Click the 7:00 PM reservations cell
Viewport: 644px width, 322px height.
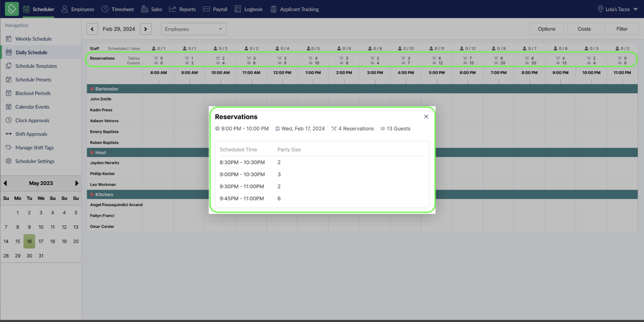coord(498,60)
